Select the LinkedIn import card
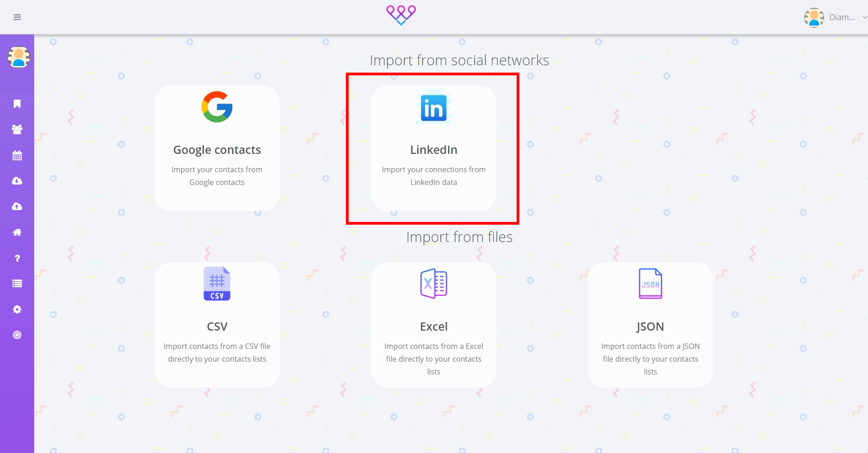Image resolution: width=868 pixels, height=453 pixels. [434, 148]
